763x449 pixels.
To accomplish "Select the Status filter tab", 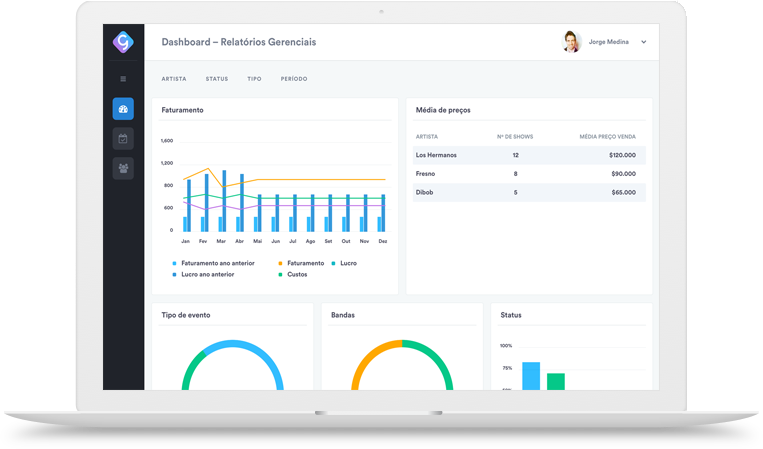I will click(217, 78).
